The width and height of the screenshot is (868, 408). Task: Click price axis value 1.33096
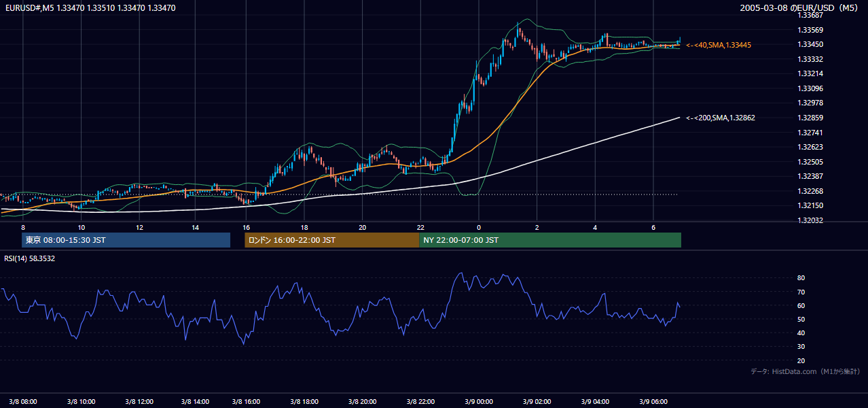coord(810,88)
